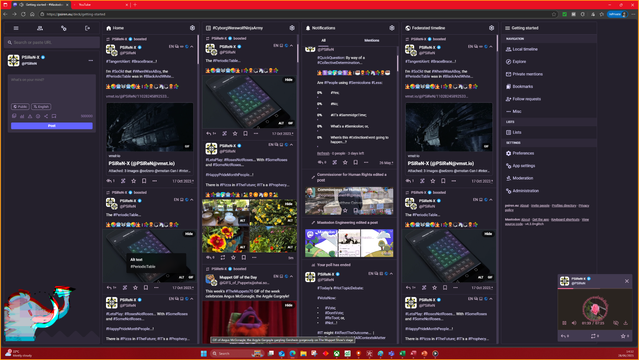Favourite the first #PeriodicTable post in #CyborgWerewolfNinjaArmy column
Image resolution: width=639 pixels, height=360 pixels.
[235, 133]
